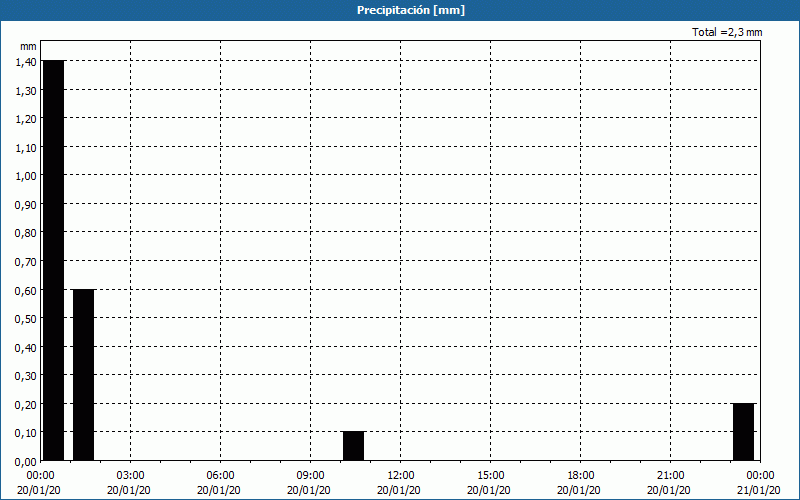Click the 0,40 y-axis value
This screenshot has width=800, height=500.
coord(26,347)
